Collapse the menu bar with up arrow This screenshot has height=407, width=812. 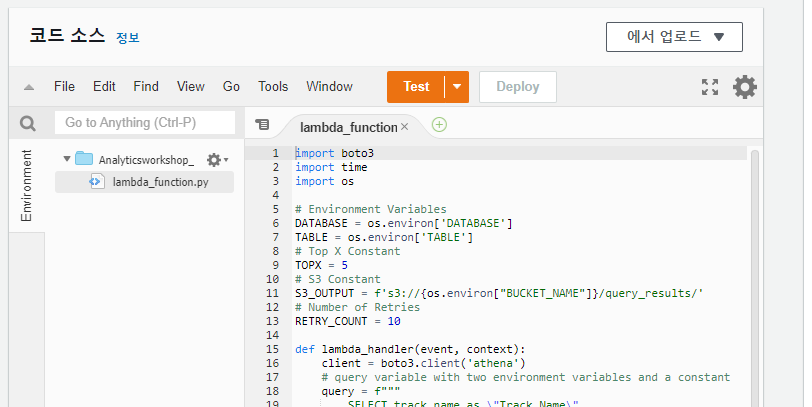(x=29, y=88)
